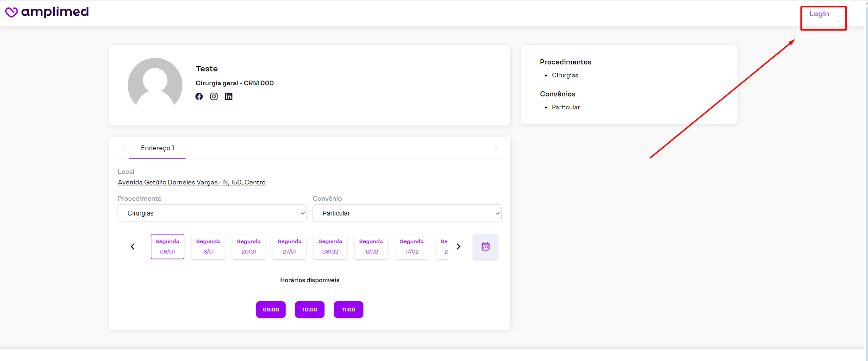Show next dates with right arrow
Screen dimensions: 868x361
(x=458, y=247)
